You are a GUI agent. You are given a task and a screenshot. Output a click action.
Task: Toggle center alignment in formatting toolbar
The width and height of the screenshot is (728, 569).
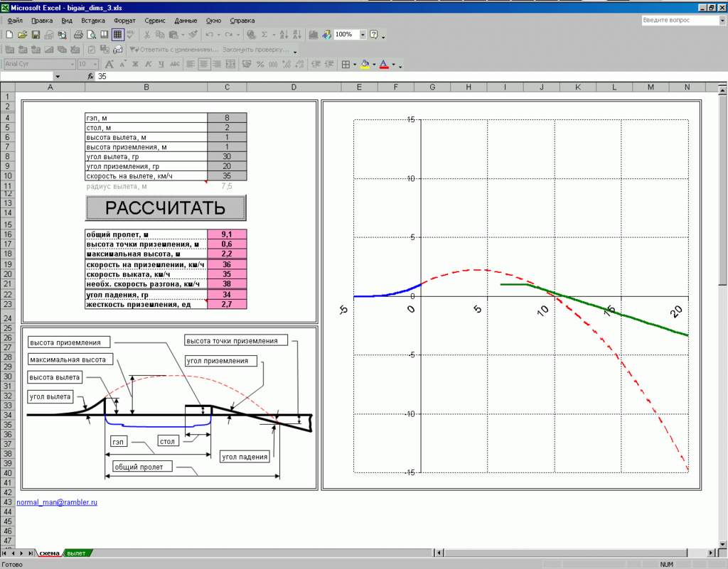tap(203, 64)
